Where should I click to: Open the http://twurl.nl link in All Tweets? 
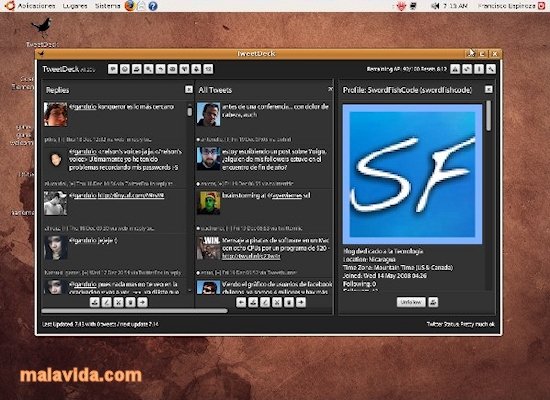coord(251,256)
